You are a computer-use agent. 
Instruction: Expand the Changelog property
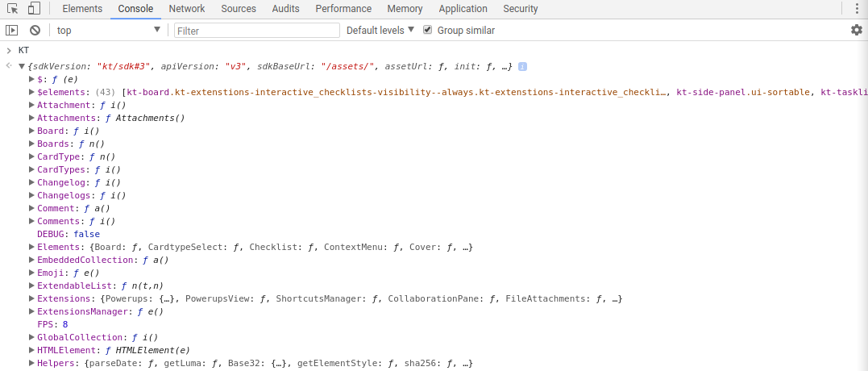[32, 183]
